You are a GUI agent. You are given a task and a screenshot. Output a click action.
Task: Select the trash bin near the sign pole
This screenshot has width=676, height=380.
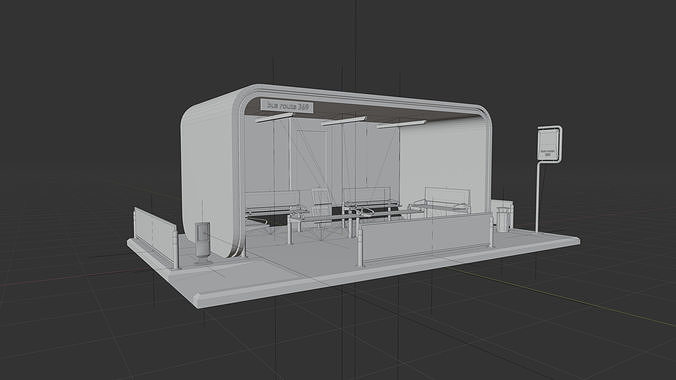503,220
